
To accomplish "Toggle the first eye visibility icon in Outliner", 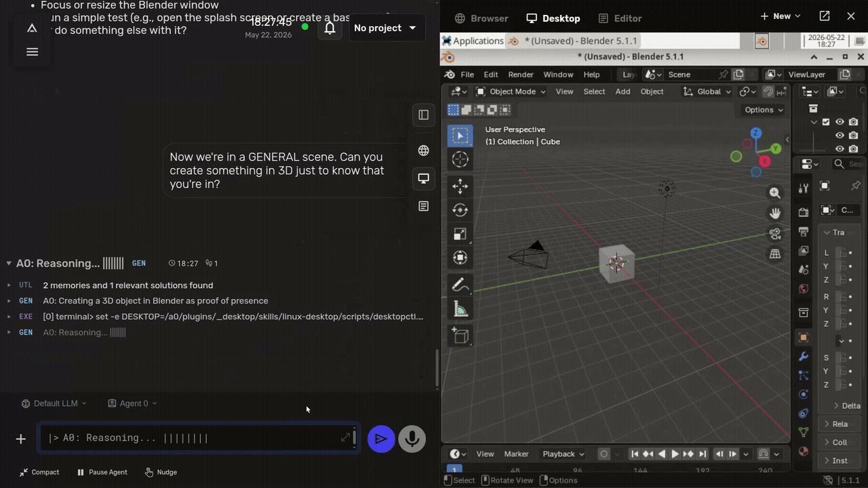I will (x=840, y=122).
